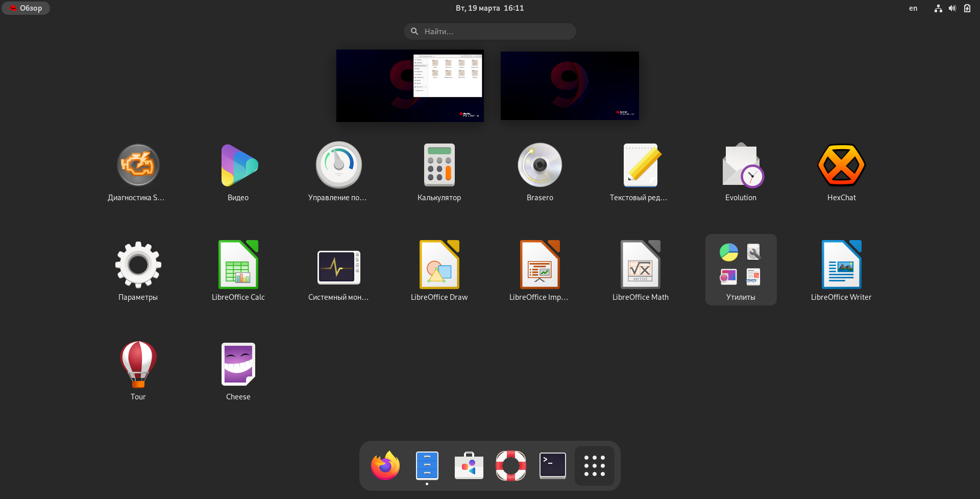Screen dimensions: 980x499
Task: Open the system status menu in top bar
Action: click(x=952, y=8)
